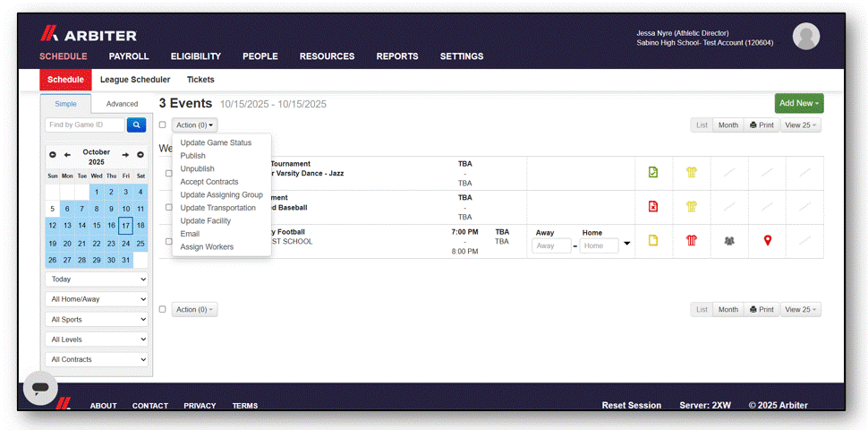868x430 pixels.
Task: Open the All Levels filter dropdown
Action: coord(97,340)
